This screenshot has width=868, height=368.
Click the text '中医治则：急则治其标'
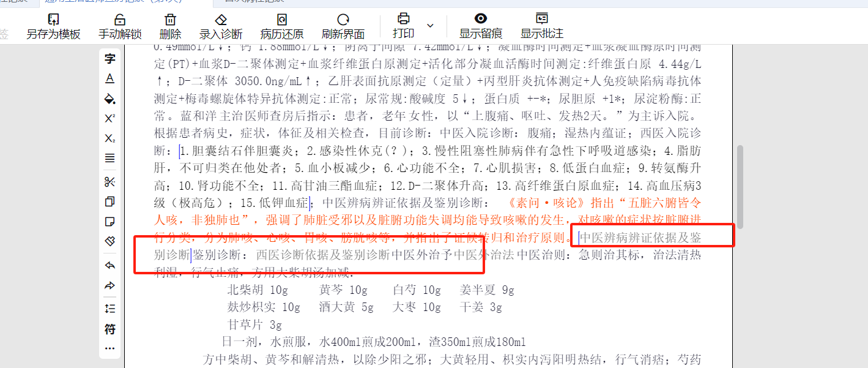coord(577,255)
